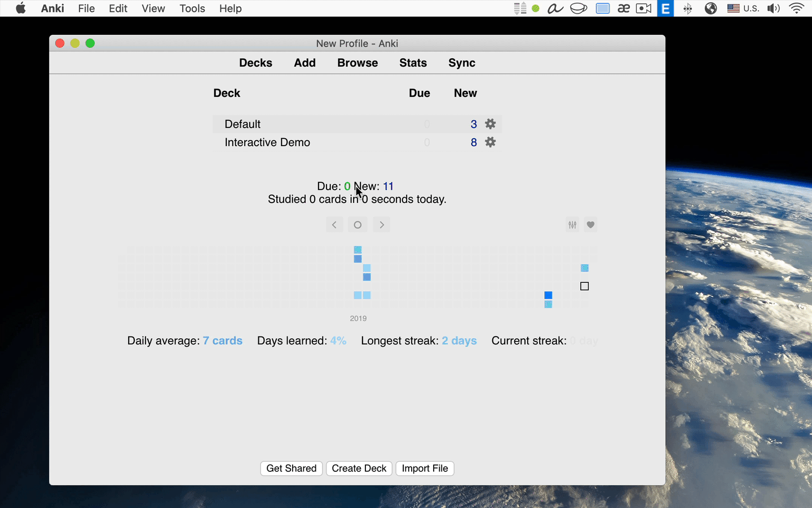Click the Get Shared button

(x=292, y=468)
